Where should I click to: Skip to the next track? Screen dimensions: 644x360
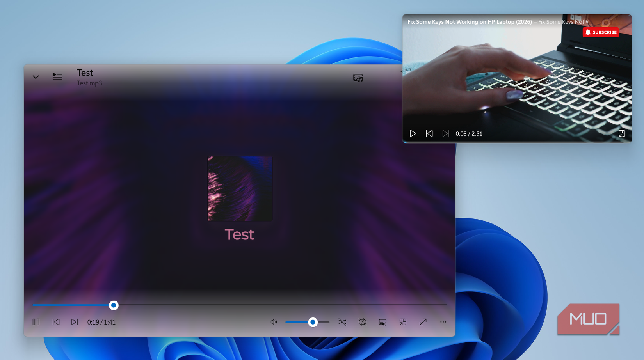pyautogui.click(x=74, y=322)
